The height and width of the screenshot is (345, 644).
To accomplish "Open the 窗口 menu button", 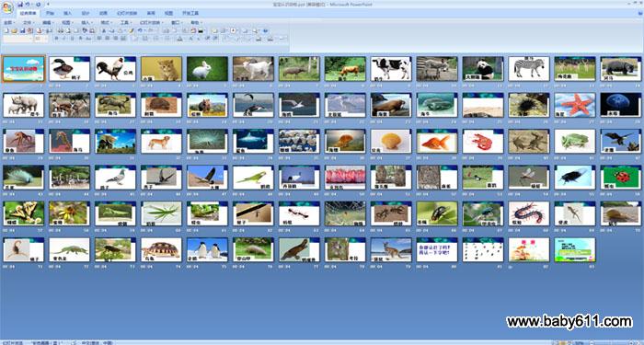I will click(x=177, y=23).
